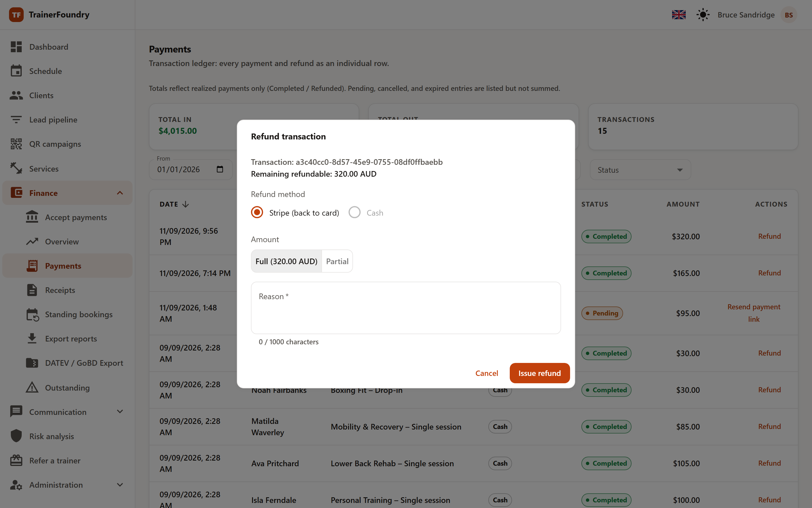Refund the $165.00 transaction
The width and height of the screenshot is (812, 508).
pyautogui.click(x=769, y=273)
